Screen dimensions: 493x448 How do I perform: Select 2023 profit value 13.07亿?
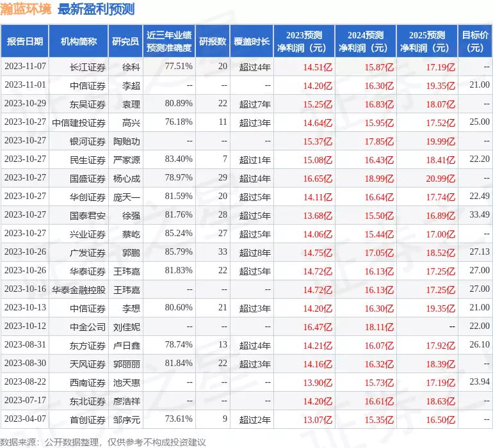coord(318,420)
